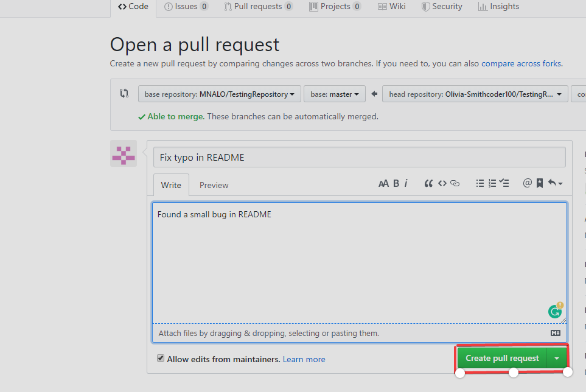Open the Pull requests tab

coord(258,6)
